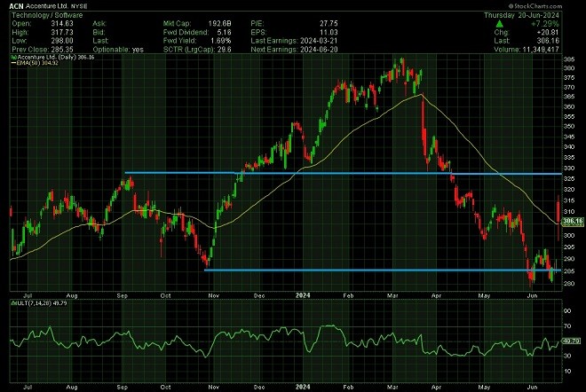The height and width of the screenshot is (392, 586).
Task: Click the EPS value 11.03
Action: [329, 33]
